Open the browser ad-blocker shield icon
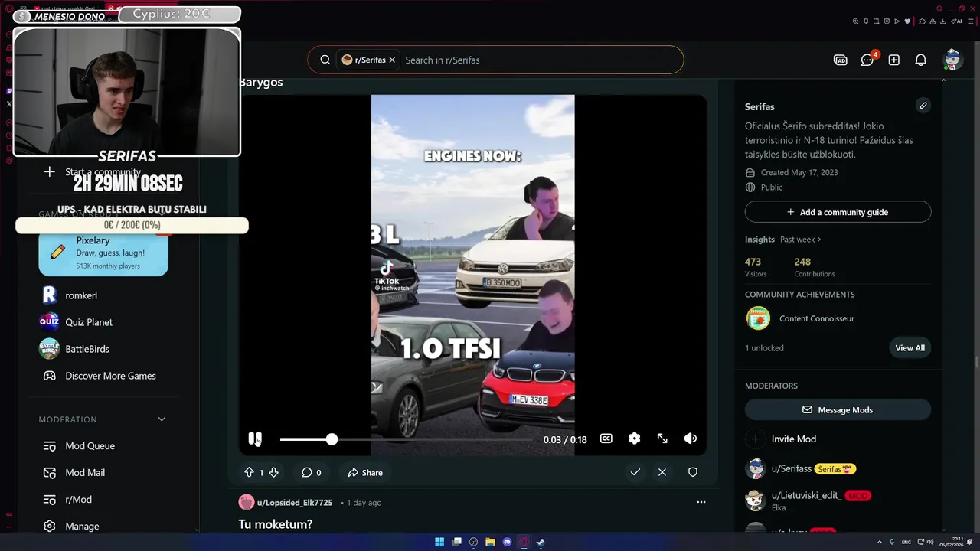The width and height of the screenshot is (980, 551). coord(887,21)
